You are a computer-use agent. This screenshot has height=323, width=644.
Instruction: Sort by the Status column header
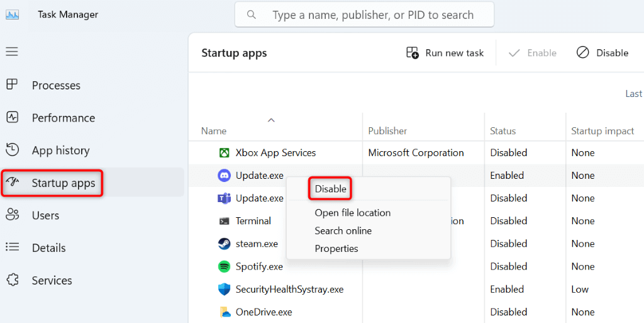(x=502, y=131)
